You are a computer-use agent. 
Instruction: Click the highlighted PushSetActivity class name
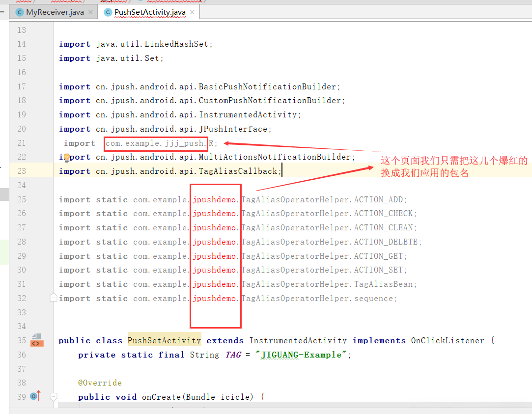pos(165,340)
